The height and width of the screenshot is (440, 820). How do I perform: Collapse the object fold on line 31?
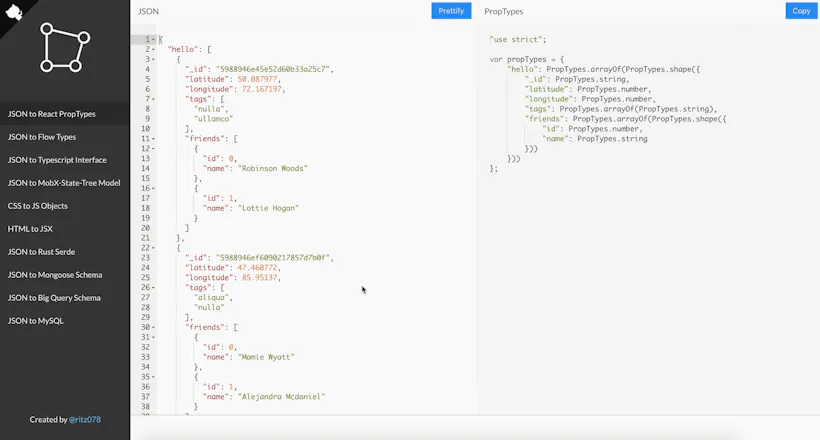(153, 337)
